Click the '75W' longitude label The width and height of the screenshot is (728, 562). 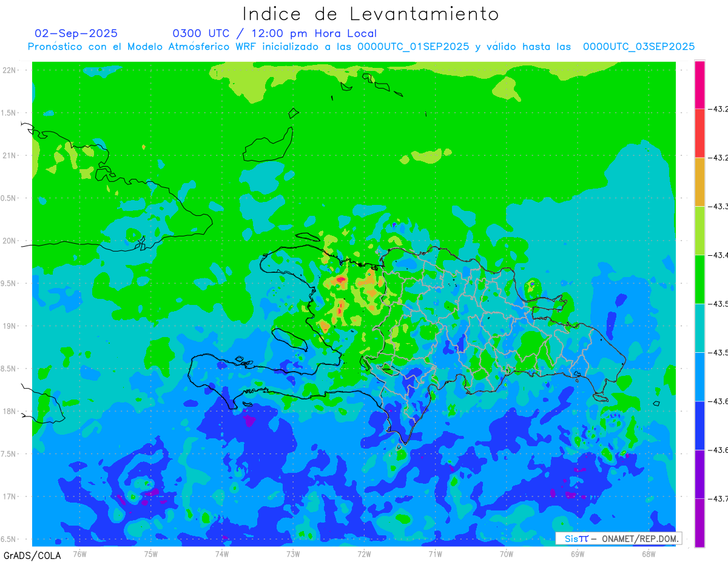pyautogui.click(x=151, y=553)
